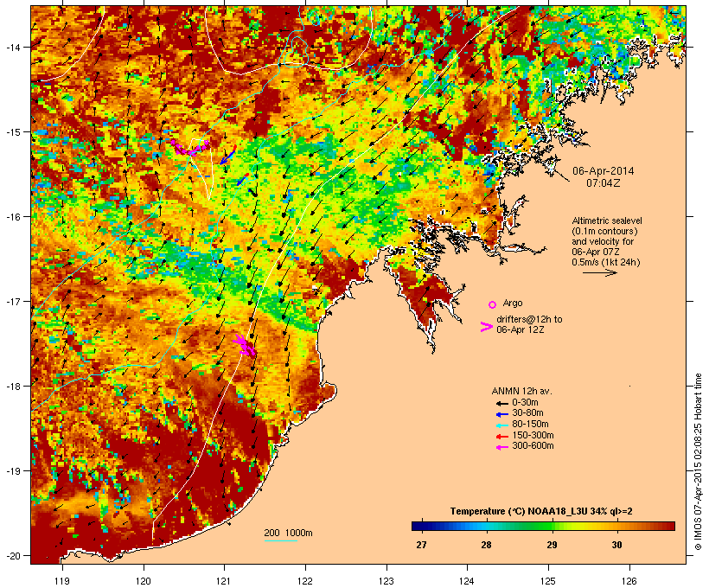Screen dimensions: 709x588
Task: Click the date label 06-Apr-2014
Action: pyautogui.click(x=604, y=171)
